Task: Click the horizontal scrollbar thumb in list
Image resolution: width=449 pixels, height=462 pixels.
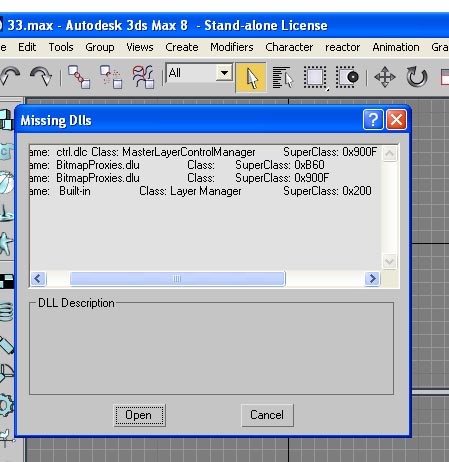Action: 178,279
